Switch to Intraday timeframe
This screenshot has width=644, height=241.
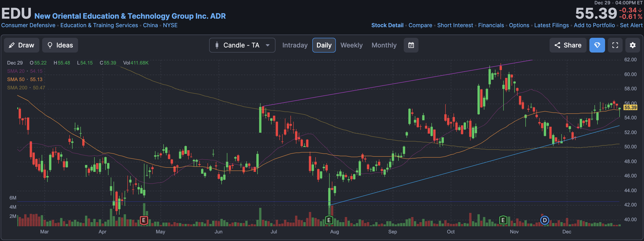pyautogui.click(x=295, y=45)
